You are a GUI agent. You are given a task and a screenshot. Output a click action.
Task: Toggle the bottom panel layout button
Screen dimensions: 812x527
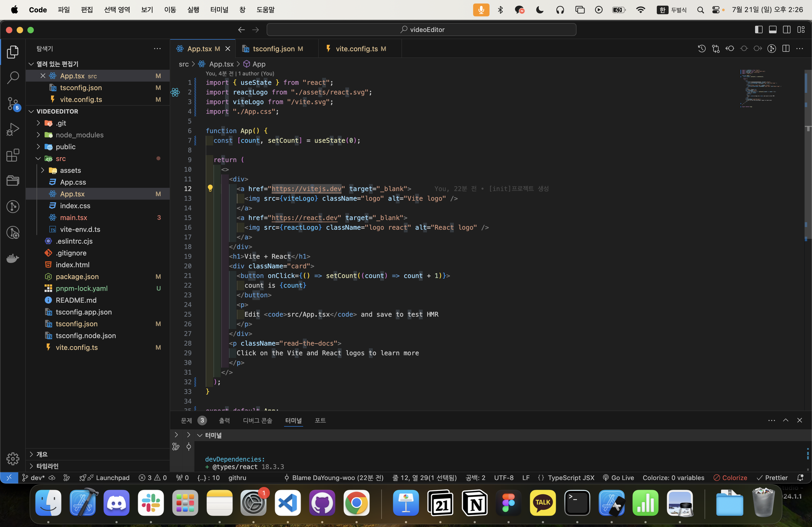773,30
